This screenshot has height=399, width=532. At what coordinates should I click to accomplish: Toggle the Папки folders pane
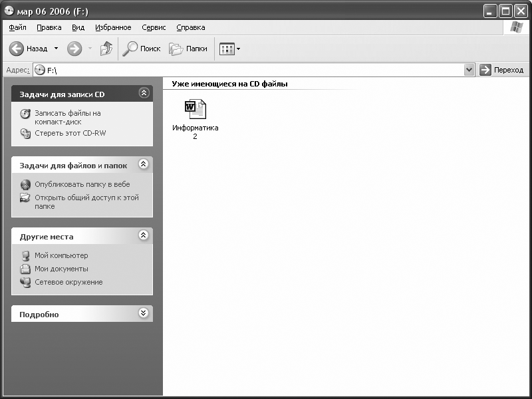(x=188, y=49)
